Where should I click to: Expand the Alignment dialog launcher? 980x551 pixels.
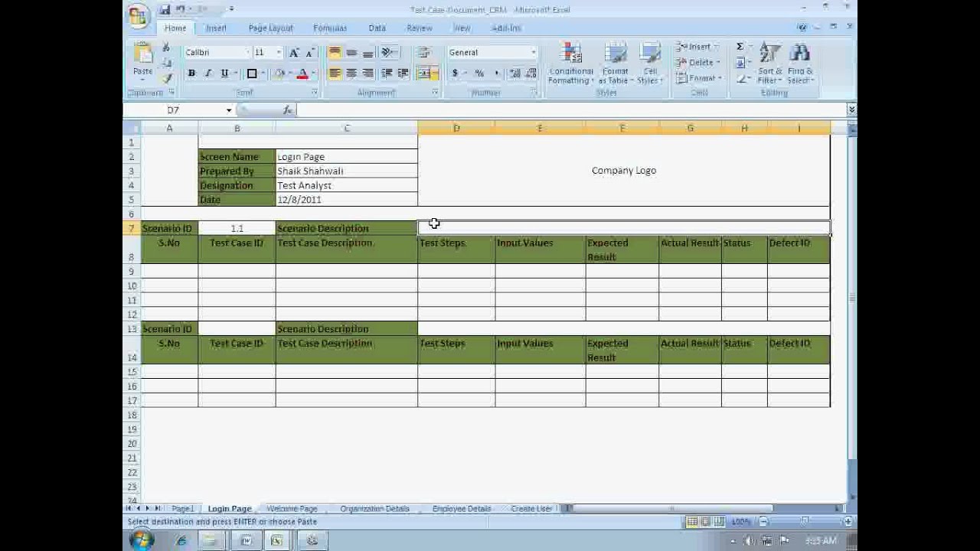435,93
